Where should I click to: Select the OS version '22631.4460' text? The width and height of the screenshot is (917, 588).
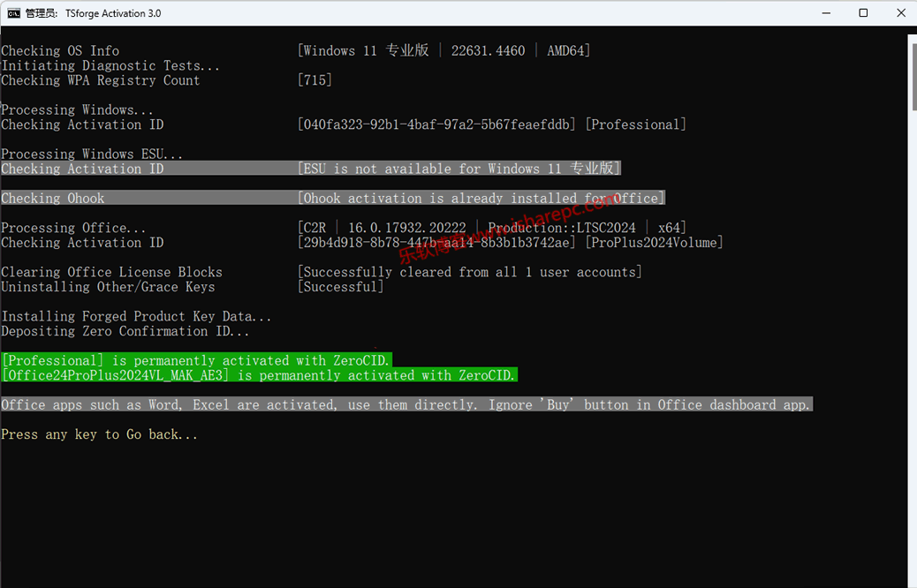coord(488,51)
